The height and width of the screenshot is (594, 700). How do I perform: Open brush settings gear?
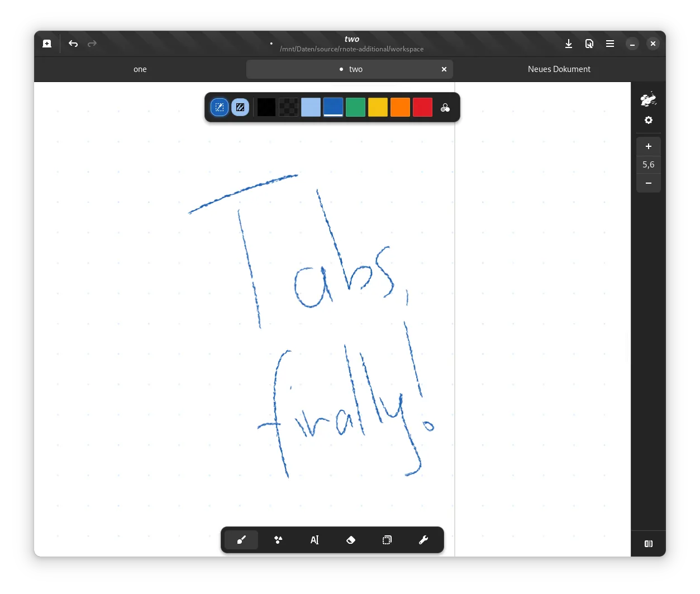[x=648, y=120]
